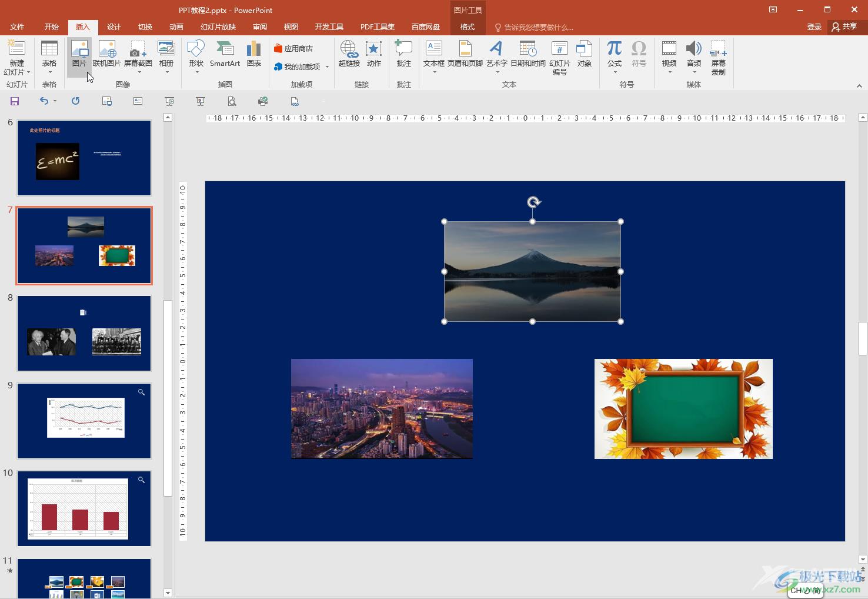Start 屏幕录制 screen recording
Screen dimensions: 868x599
(719, 58)
